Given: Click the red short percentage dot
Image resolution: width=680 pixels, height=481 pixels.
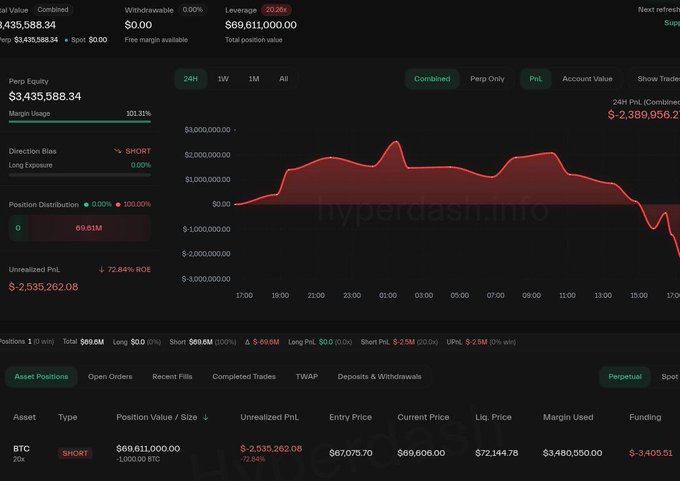Looking at the screenshot, I should tap(118, 204).
